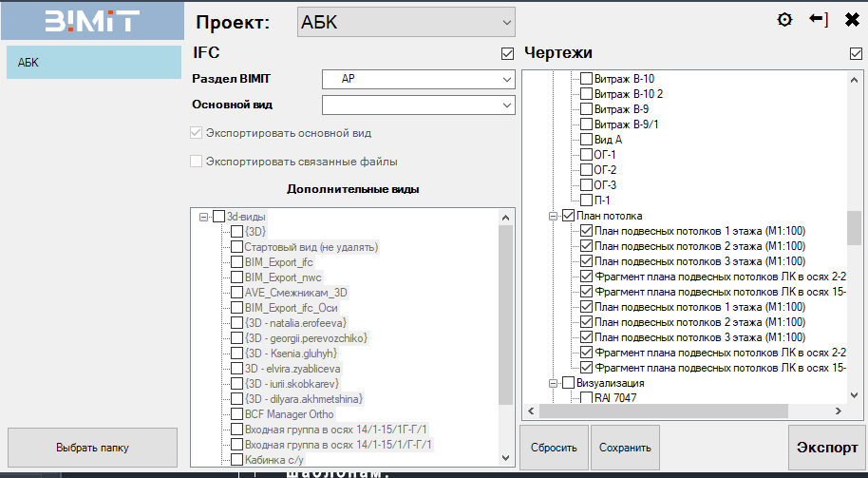Image resolution: width=868 pixels, height=478 pixels.
Task: Enable BIM_Export_ifc view checkbox
Action: point(237,261)
